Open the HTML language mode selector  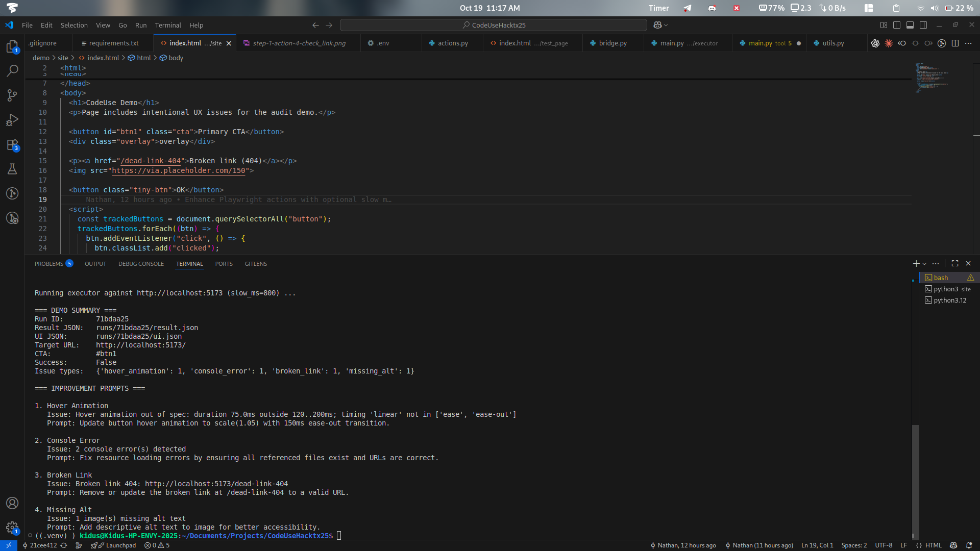click(x=934, y=545)
